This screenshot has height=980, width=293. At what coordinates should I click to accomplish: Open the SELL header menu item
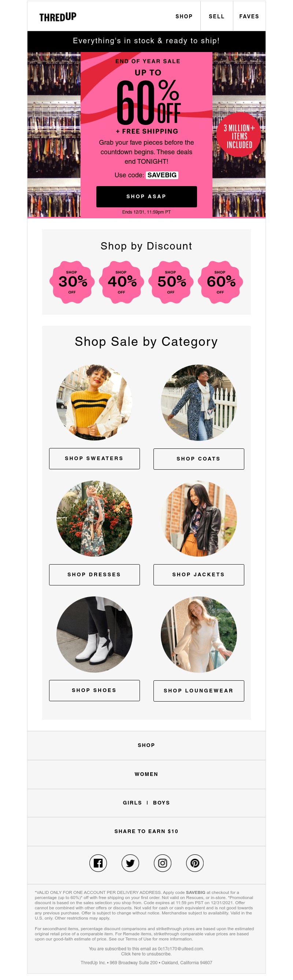(216, 16)
